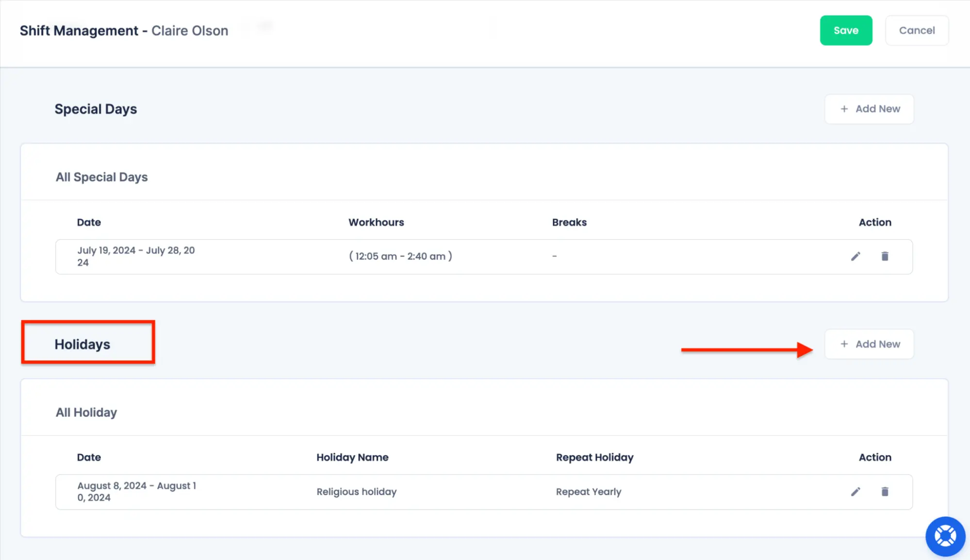The width and height of the screenshot is (970, 560).
Task: Click the Breaks column header
Action: tap(569, 222)
